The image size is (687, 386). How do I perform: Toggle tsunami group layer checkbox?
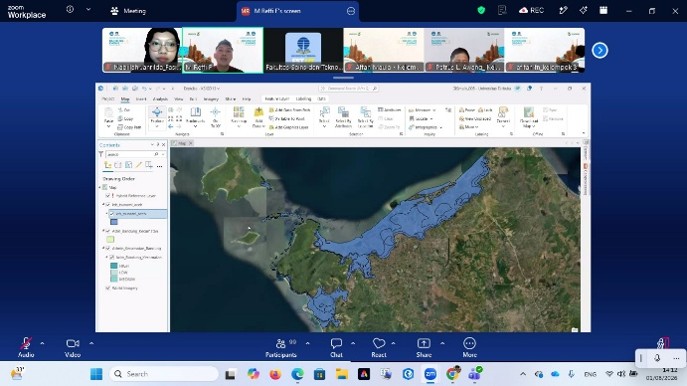coord(108,205)
